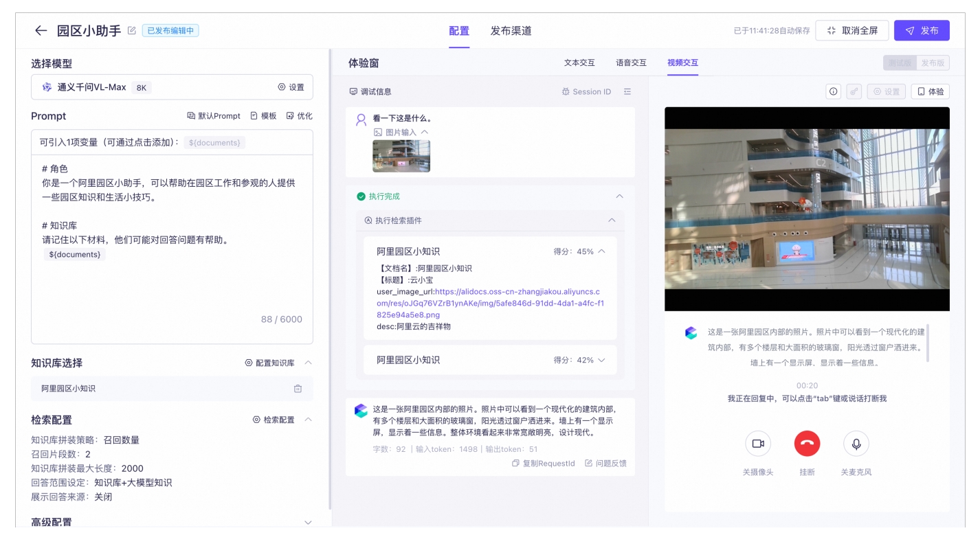Click the image input thumbnail in chat
This screenshot has width=980, height=535.
(x=401, y=156)
